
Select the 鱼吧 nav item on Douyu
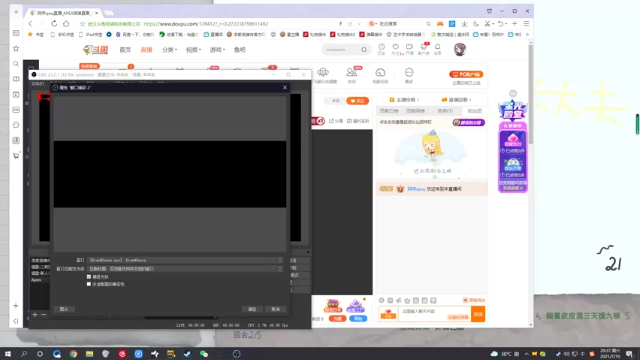point(240,50)
